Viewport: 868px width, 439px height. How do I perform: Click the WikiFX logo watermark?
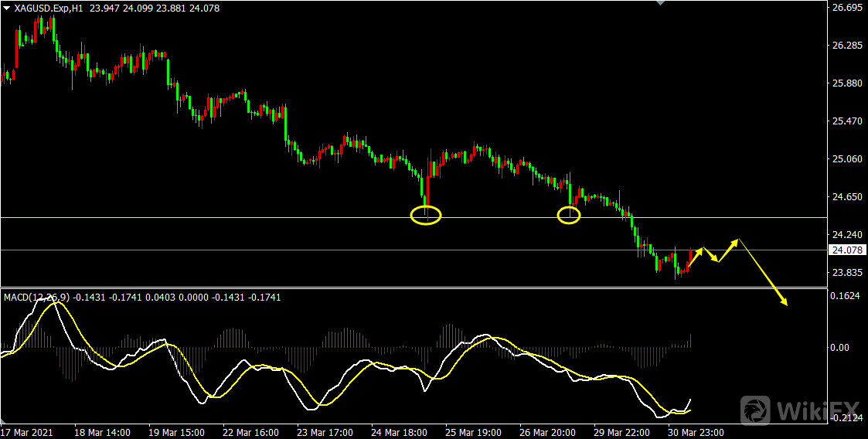coord(802,408)
